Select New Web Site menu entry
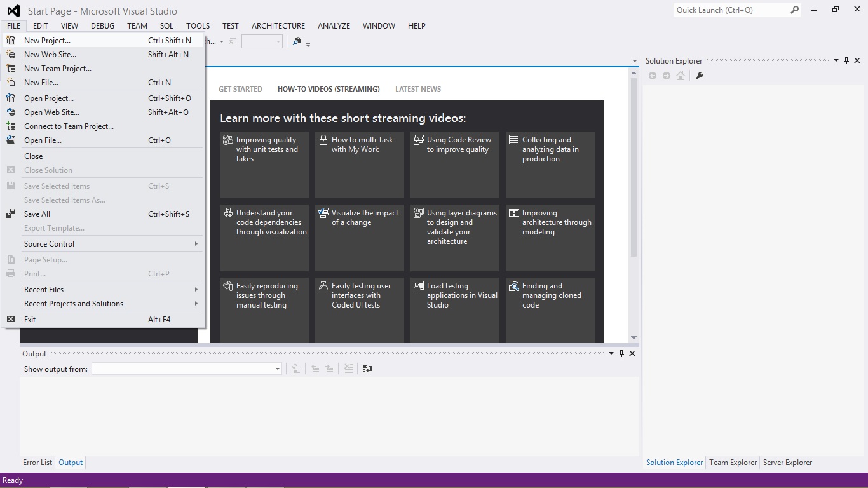This screenshot has height=488, width=868. 103,54
